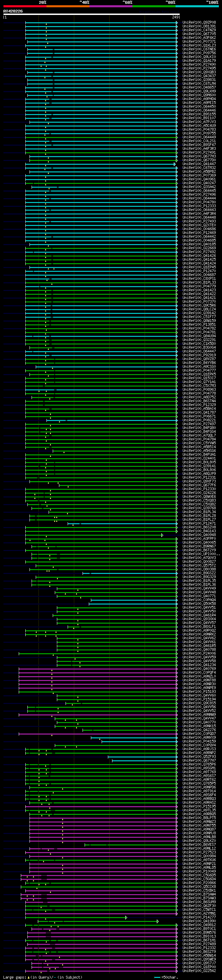
Task: Select hit label UniRef100_Q39768
Action: pos(199,508)
